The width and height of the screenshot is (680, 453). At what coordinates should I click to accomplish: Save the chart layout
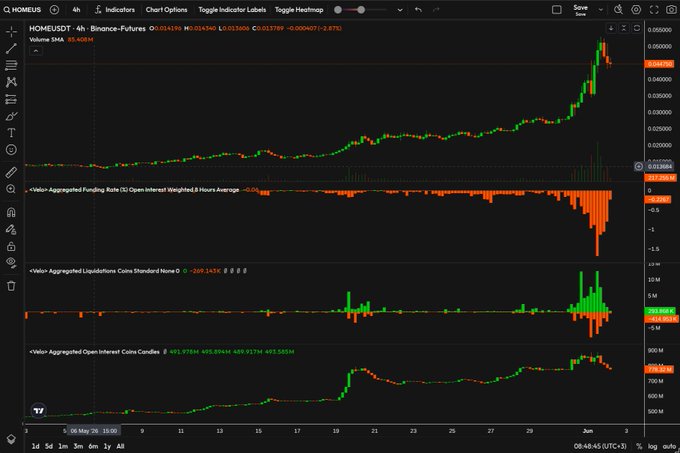pyautogui.click(x=580, y=10)
